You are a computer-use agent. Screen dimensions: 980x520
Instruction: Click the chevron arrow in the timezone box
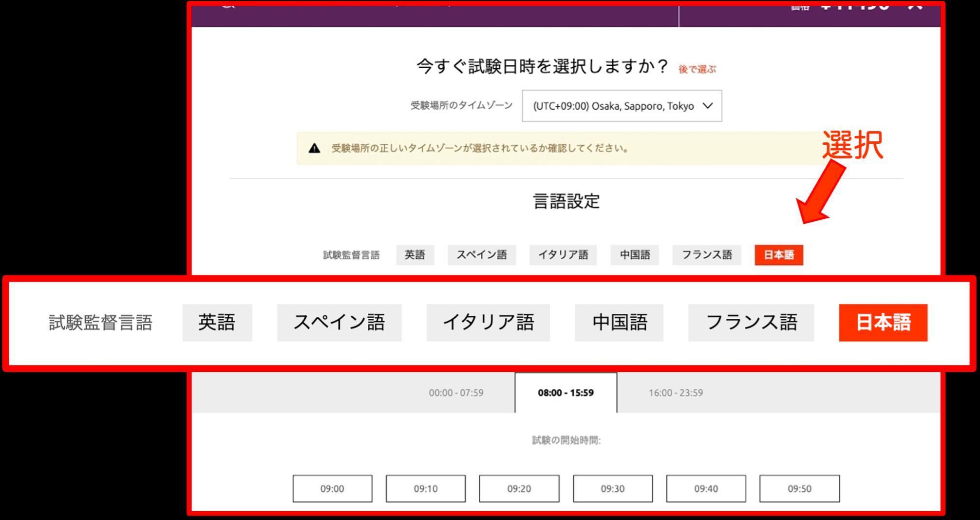click(x=708, y=106)
